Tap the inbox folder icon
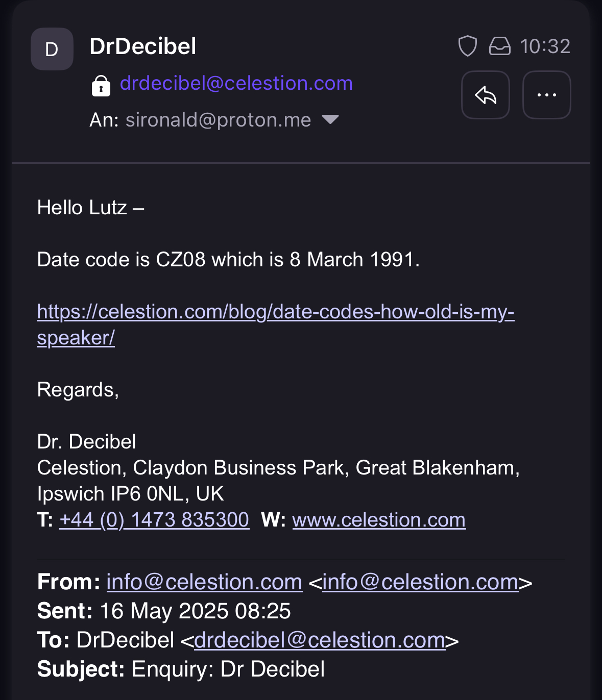602x700 pixels. coord(499,46)
